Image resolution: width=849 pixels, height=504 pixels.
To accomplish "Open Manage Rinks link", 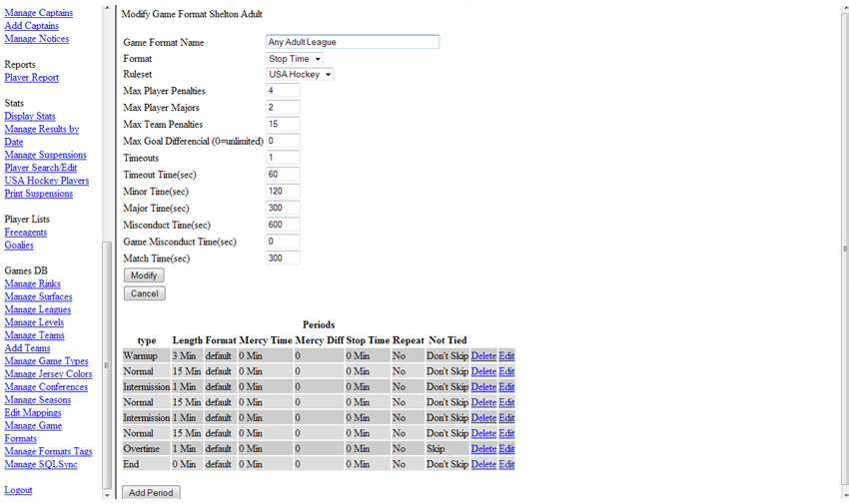I will point(33,283).
